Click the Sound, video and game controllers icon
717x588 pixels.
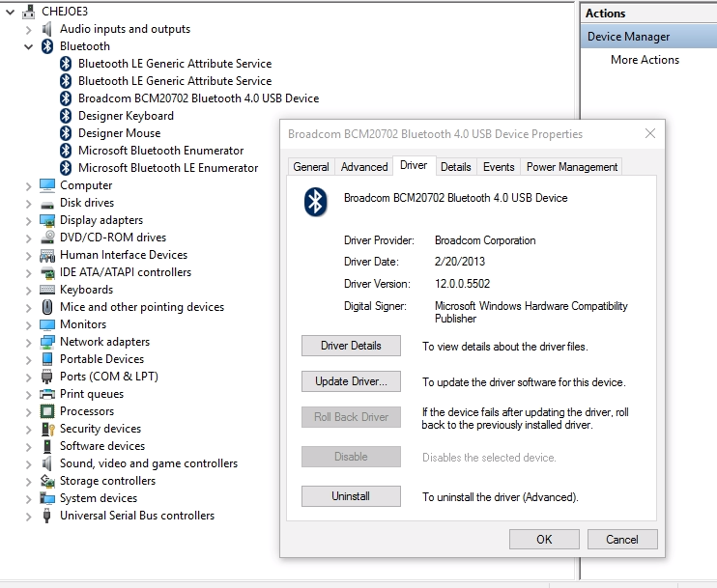46,463
